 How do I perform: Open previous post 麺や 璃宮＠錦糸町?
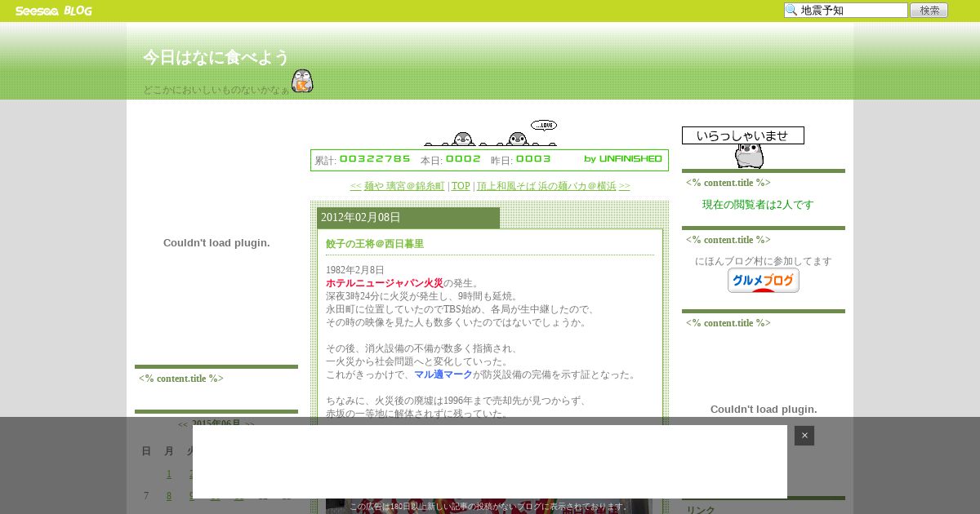404,186
